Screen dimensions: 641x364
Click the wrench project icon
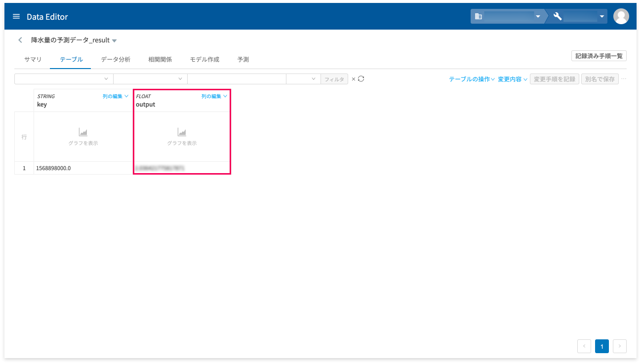coord(558,16)
